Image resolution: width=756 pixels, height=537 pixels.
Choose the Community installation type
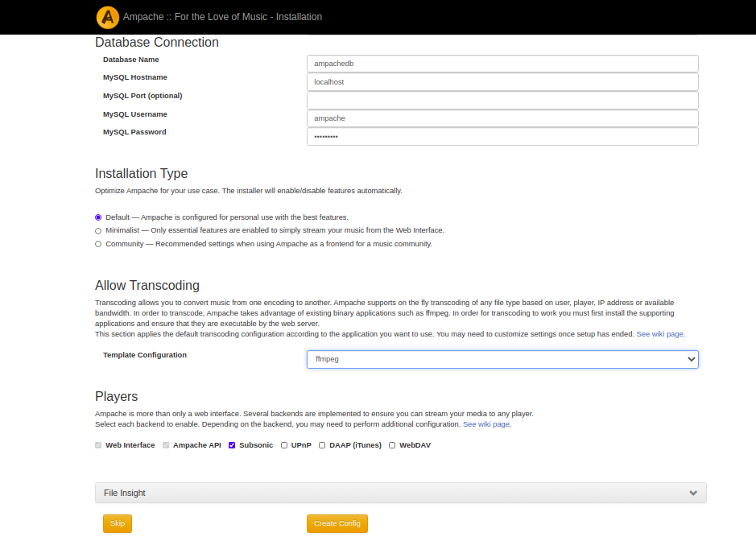coord(98,244)
